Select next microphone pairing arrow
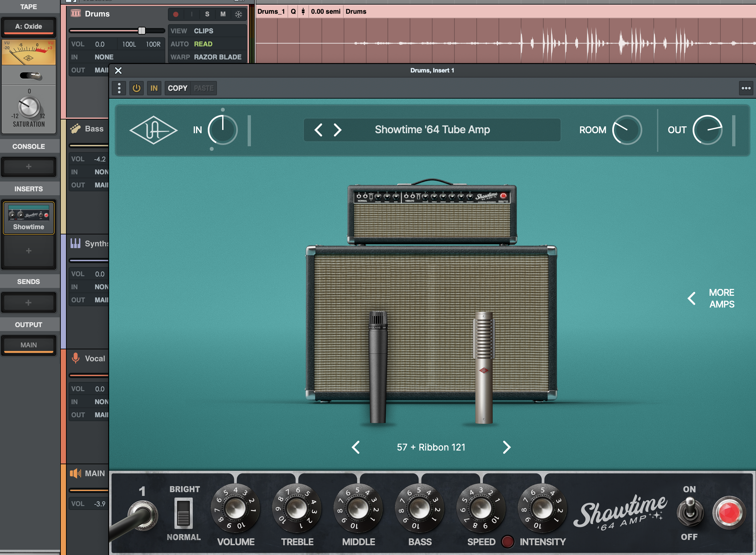The height and width of the screenshot is (555, 756). [x=506, y=447]
